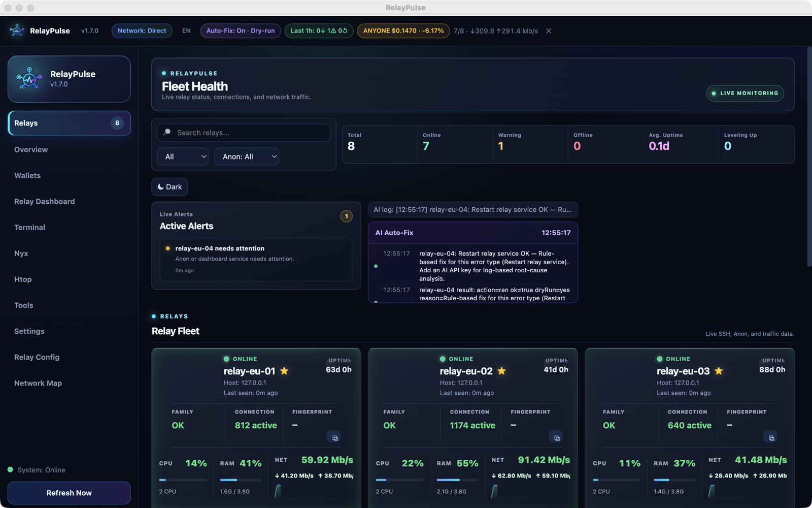Image resolution: width=812 pixels, height=508 pixels.
Task: Click the relay-eu-02 card title
Action: 466,371
